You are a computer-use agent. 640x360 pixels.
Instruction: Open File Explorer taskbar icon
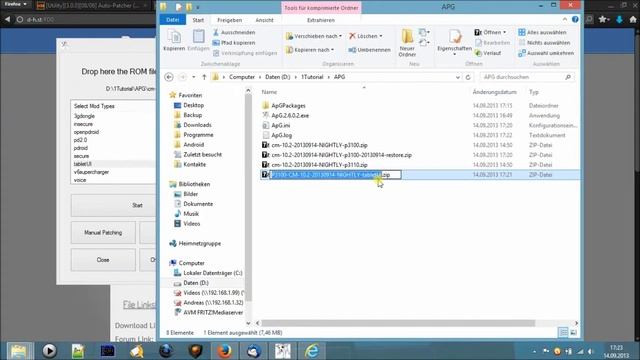pos(19,351)
